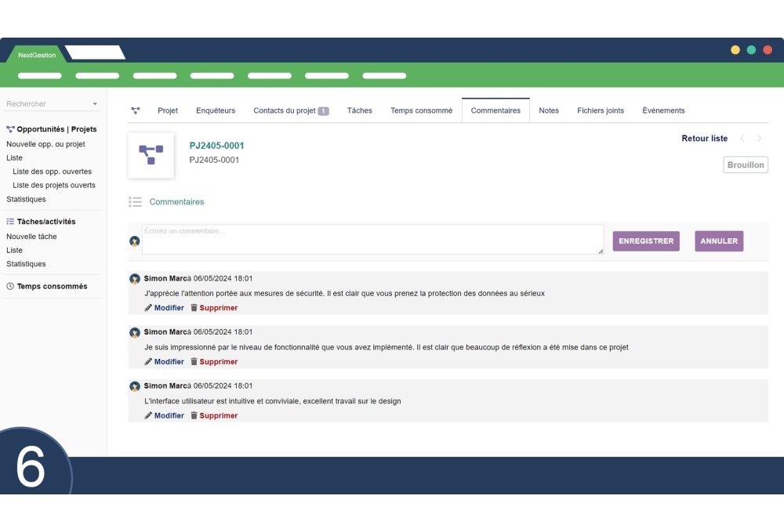Click the previous record arrow near Retour liste

point(742,139)
